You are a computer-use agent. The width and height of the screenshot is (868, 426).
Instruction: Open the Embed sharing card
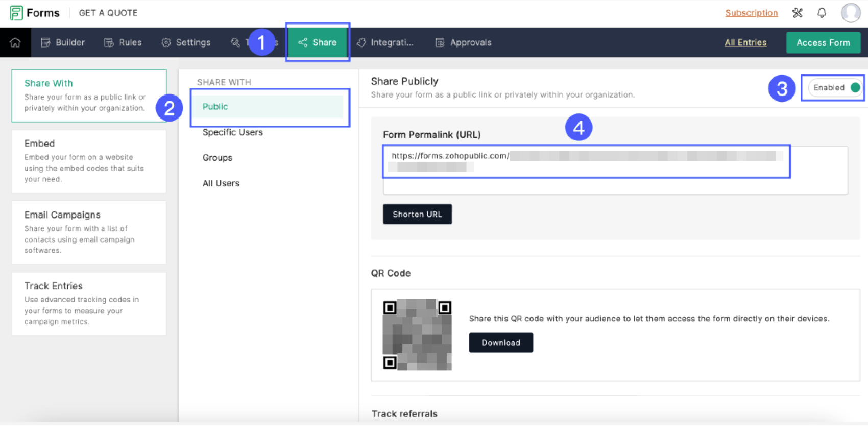(x=89, y=161)
